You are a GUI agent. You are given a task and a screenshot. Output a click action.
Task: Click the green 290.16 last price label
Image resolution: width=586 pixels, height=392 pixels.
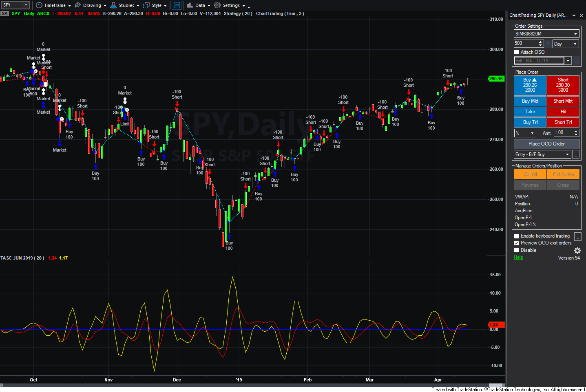point(496,79)
